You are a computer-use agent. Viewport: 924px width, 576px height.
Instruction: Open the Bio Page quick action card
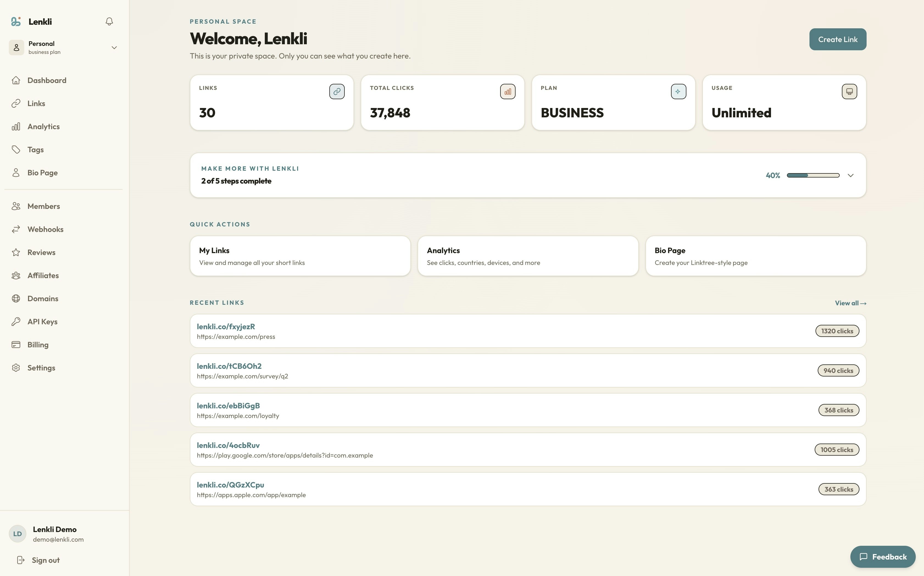tap(756, 256)
